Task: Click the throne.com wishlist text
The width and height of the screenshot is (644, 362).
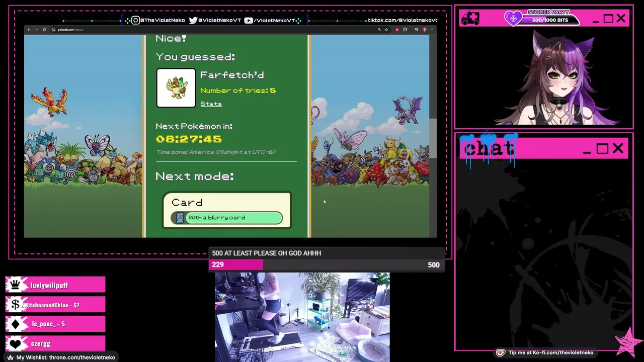Action: (x=66, y=357)
